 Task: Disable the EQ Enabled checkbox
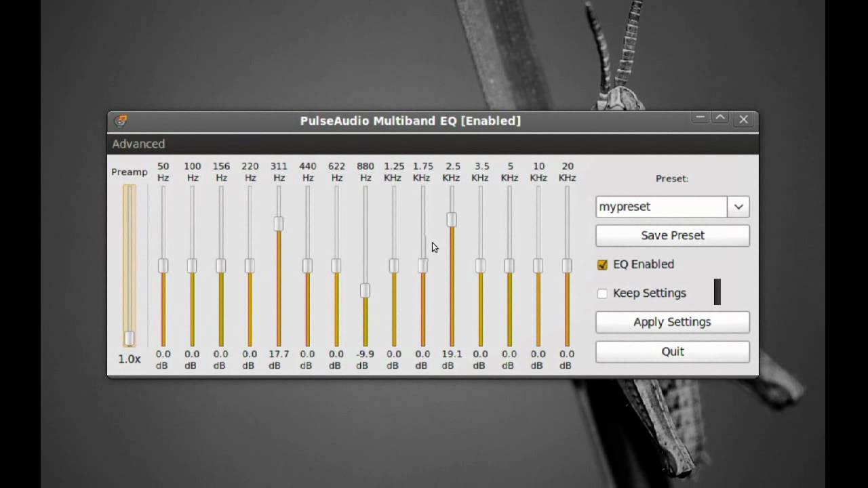pyautogui.click(x=602, y=264)
